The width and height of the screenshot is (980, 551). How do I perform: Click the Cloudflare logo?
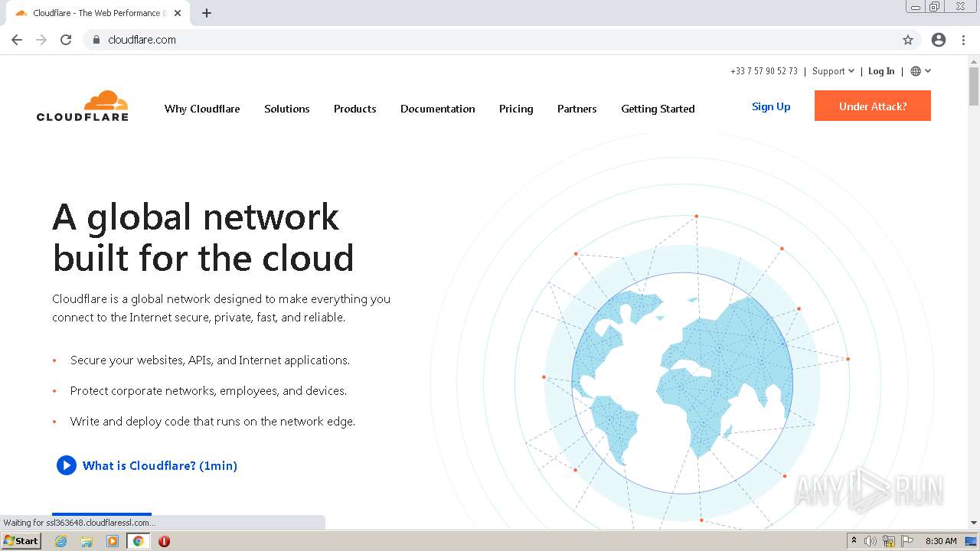point(83,106)
